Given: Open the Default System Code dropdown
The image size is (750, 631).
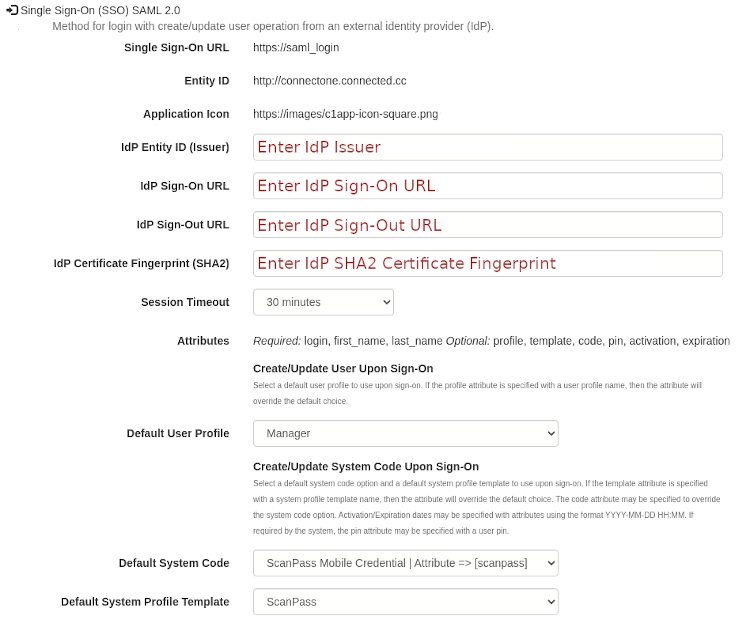Looking at the screenshot, I should (x=405, y=563).
